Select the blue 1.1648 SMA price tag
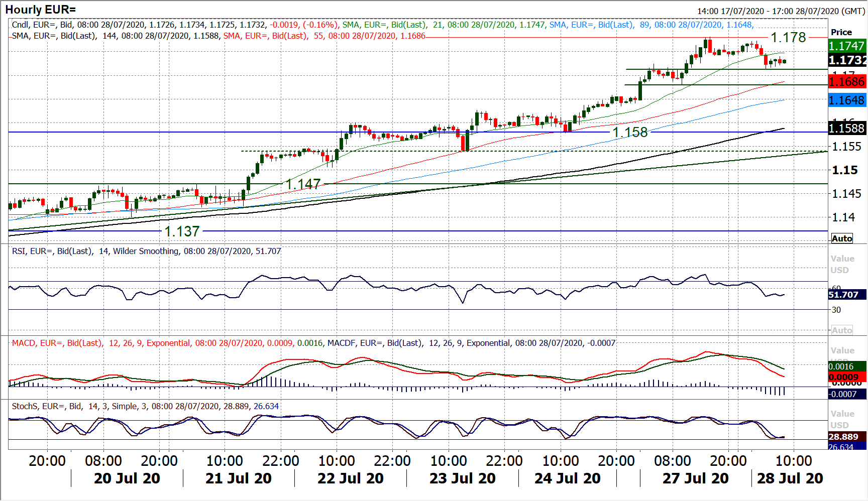This screenshot has height=501, width=868. tap(847, 100)
